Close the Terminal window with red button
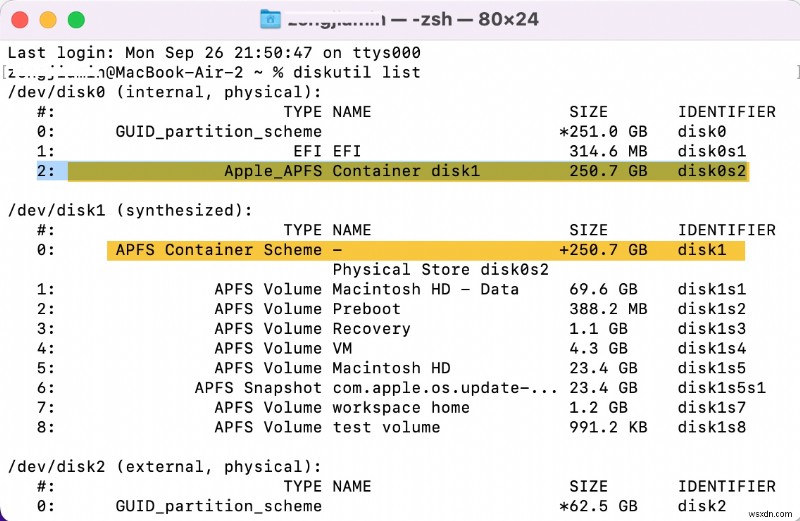 22,19
